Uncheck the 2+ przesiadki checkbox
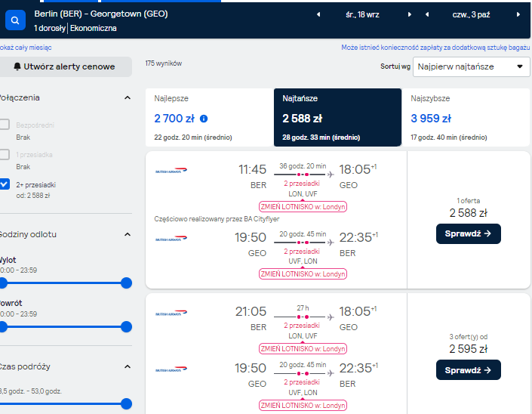The image size is (532, 414). click(5, 184)
